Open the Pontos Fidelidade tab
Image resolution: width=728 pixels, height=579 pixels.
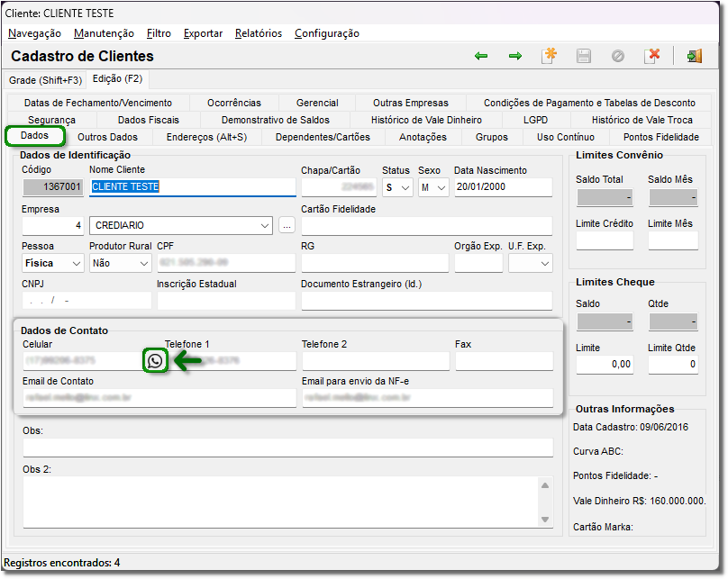coord(661,137)
